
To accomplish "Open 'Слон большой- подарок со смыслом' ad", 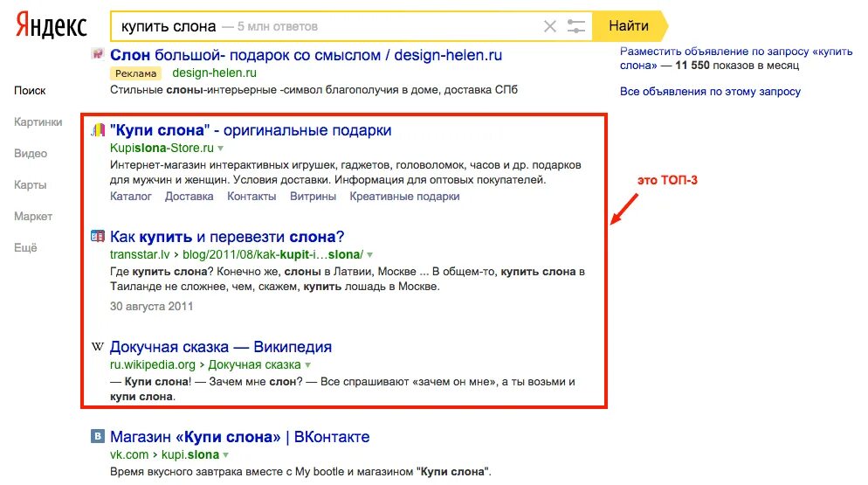I will click(x=307, y=55).
